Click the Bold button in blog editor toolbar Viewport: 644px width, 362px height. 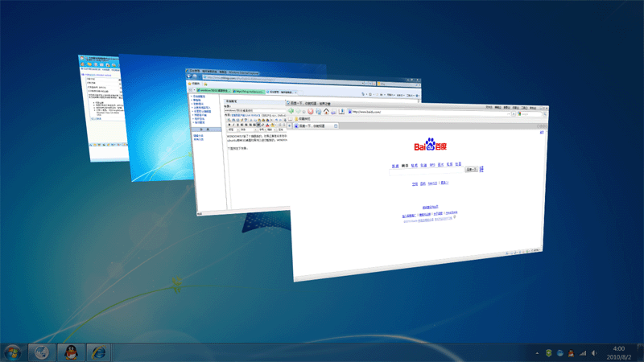pyautogui.click(x=229, y=125)
